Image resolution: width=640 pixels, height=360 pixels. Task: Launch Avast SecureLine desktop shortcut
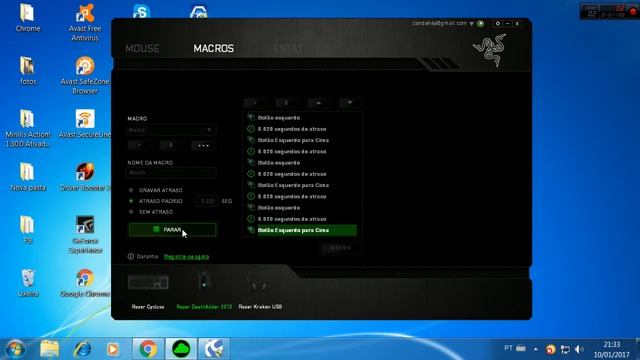[x=84, y=124]
